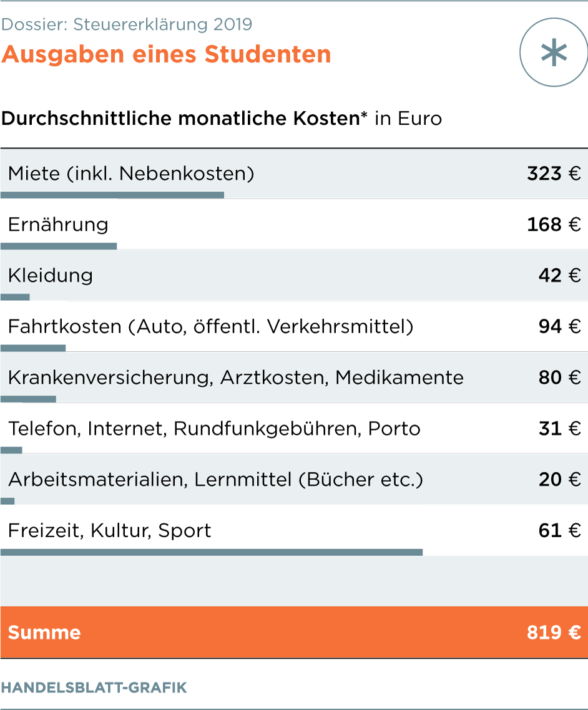The image size is (588, 710).
Task: Click the Fahrtkosten bar
Action: [x=33, y=348]
